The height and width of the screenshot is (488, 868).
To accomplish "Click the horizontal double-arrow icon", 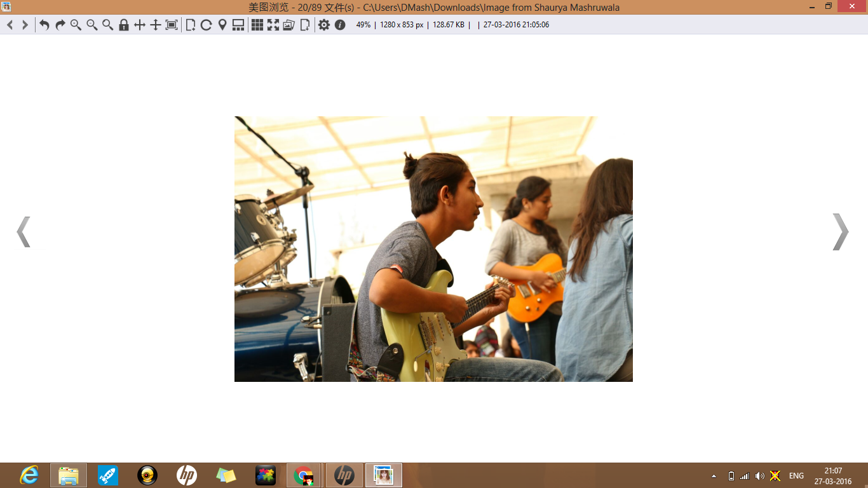I will pos(140,25).
